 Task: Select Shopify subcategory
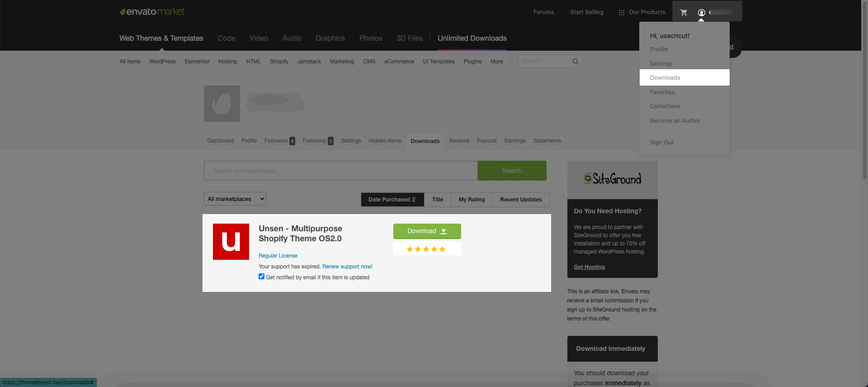(x=279, y=62)
